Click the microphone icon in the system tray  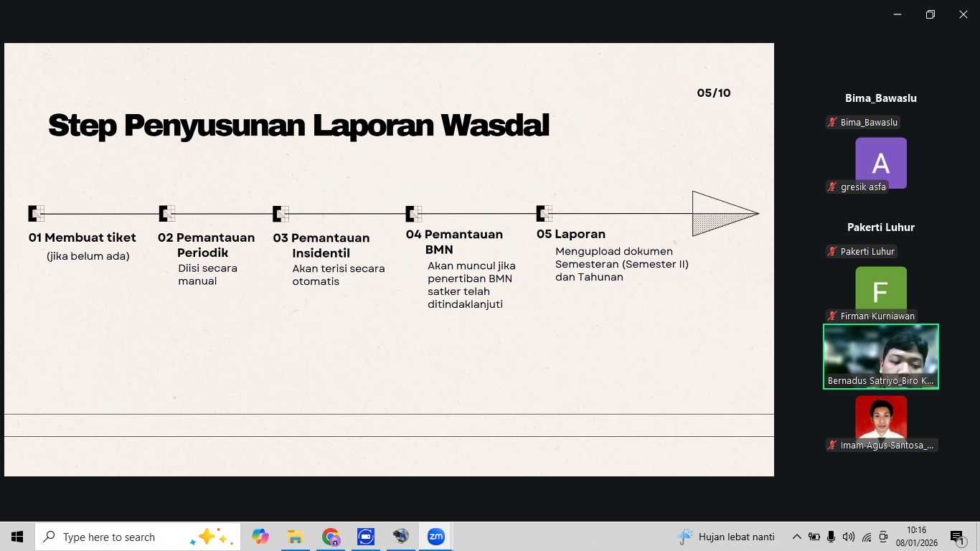(x=831, y=537)
